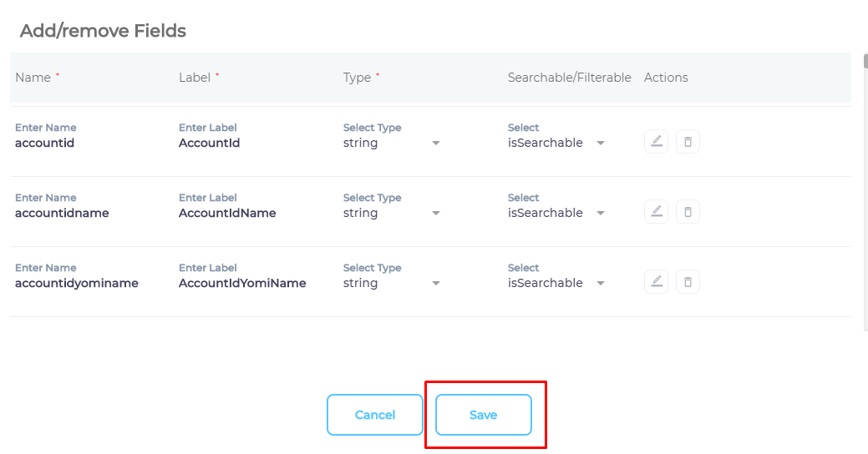This screenshot has width=868, height=454.
Task: Edit the accountidname row via pencil icon
Action: [657, 212]
